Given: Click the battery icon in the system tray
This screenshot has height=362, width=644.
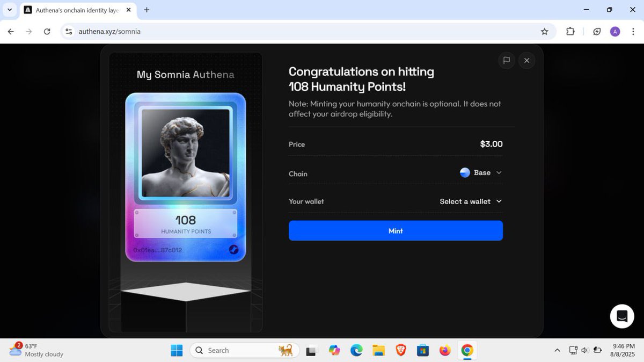Looking at the screenshot, I should tap(597, 350).
